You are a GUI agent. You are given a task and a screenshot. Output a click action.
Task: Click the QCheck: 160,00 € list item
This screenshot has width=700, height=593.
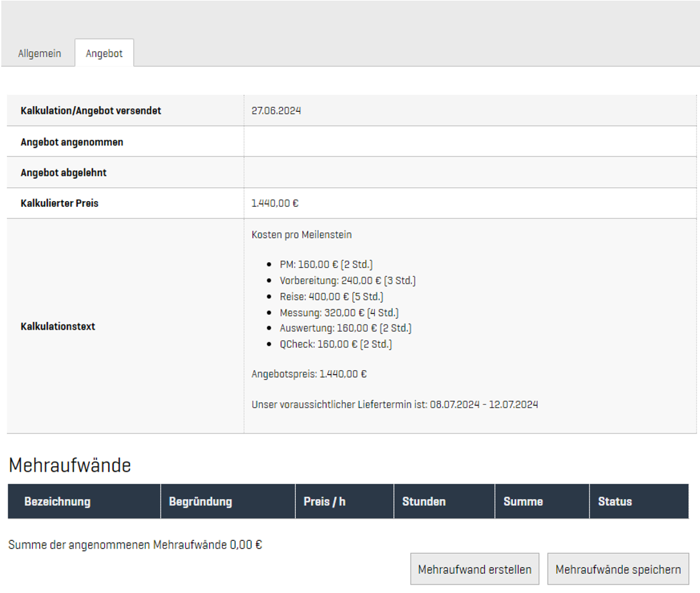pyautogui.click(x=336, y=344)
